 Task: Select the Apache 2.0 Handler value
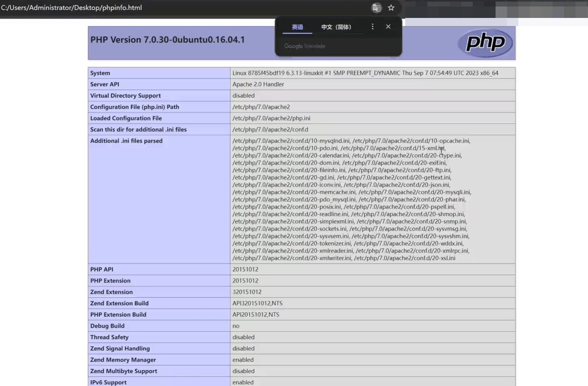tap(258, 84)
